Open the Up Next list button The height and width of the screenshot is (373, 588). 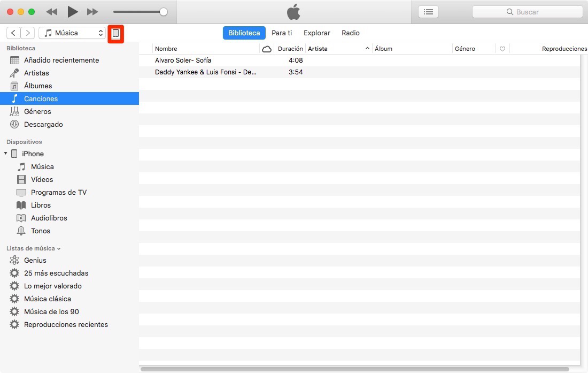(428, 12)
